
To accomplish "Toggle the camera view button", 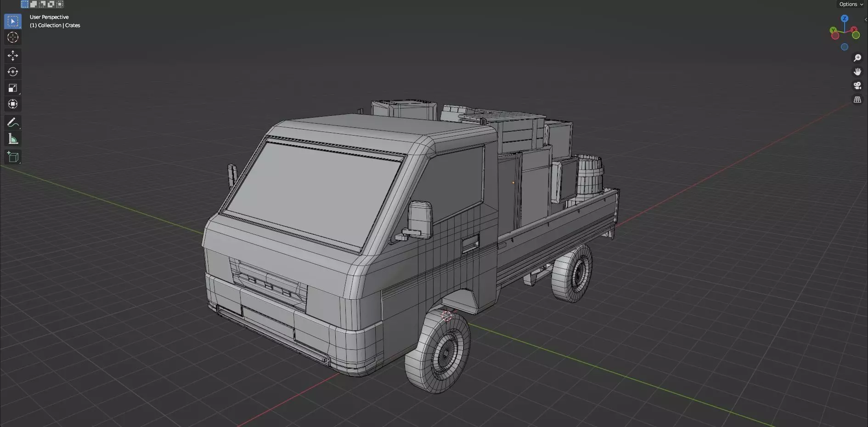I will [x=857, y=85].
